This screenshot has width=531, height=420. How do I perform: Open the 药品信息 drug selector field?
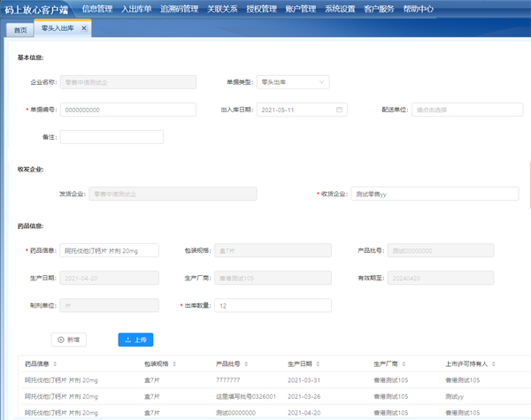[109, 251]
